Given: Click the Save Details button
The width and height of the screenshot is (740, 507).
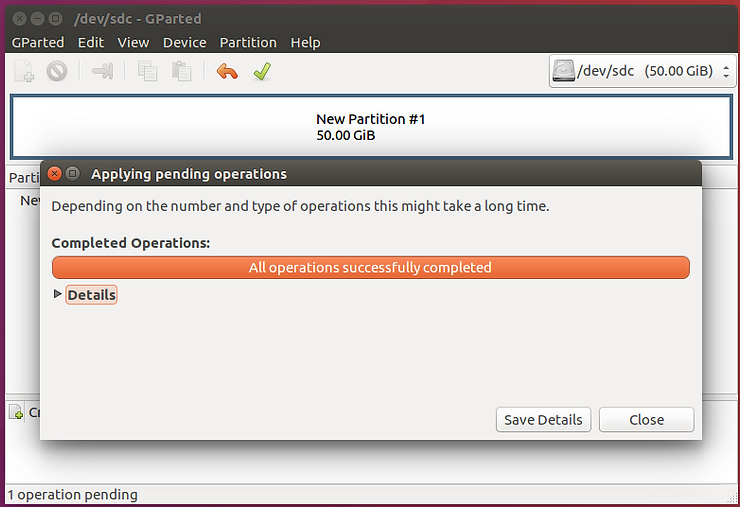Looking at the screenshot, I should pos(543,420).
